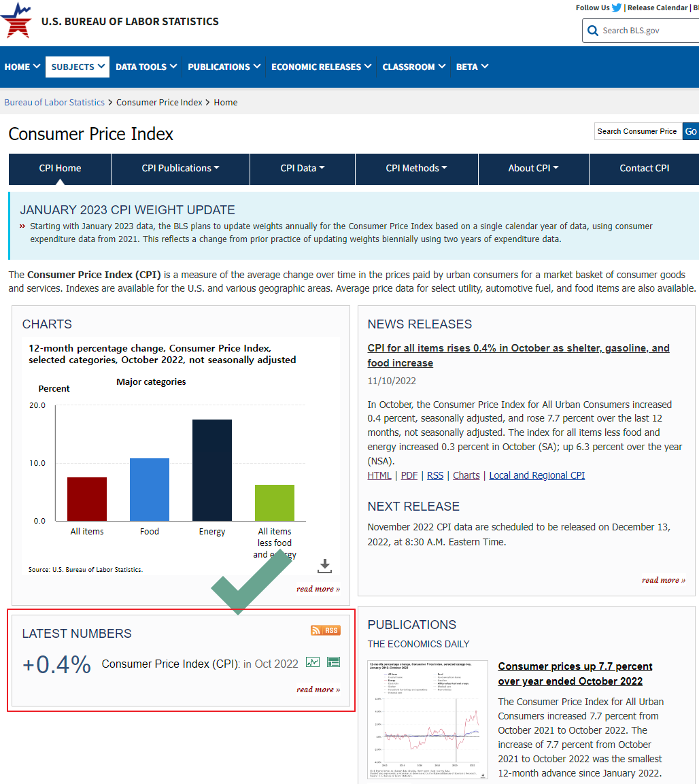
Task: Click read more under the Charts panel
Action: point(318,589)
